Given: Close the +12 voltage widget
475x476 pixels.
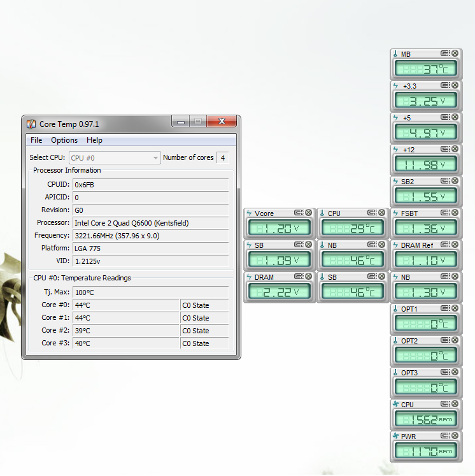Looking at the screenshot, I should click(455, 149).
